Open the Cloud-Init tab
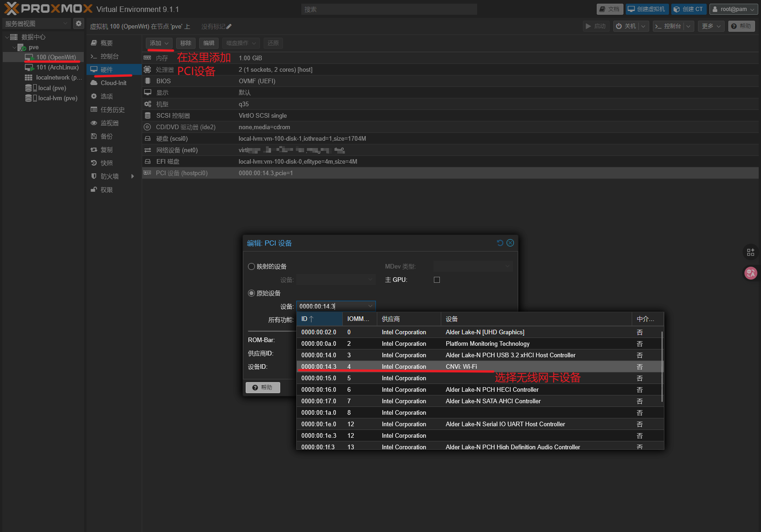Image resolution: width=761 pixels, height=532 pixels. (114, 83)
